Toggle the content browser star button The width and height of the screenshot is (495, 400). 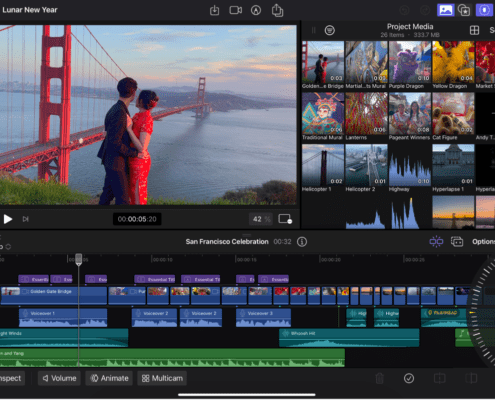coord(464,10)
